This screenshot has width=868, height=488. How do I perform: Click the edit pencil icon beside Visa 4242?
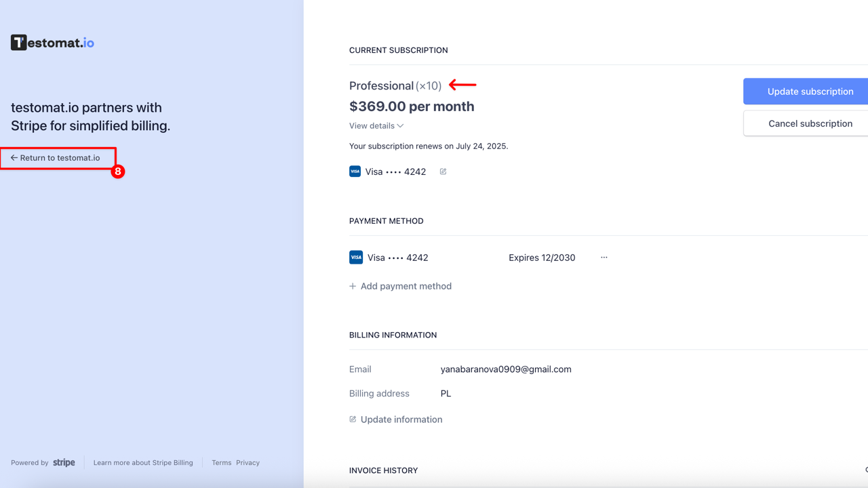(443, 171)
